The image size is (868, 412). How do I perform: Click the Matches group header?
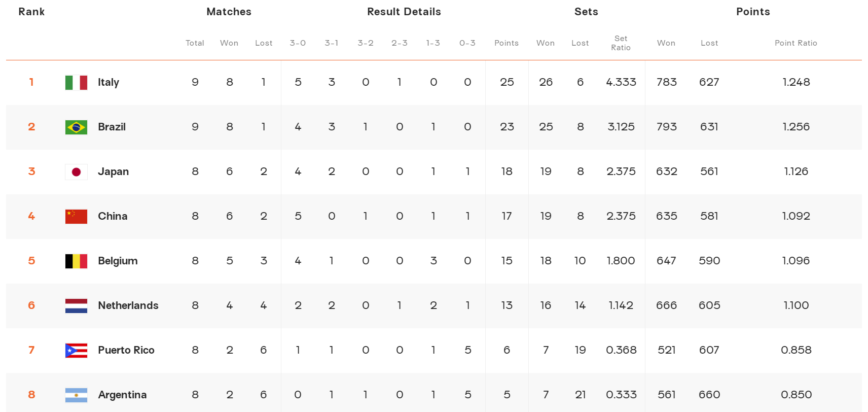coord(229,12)
